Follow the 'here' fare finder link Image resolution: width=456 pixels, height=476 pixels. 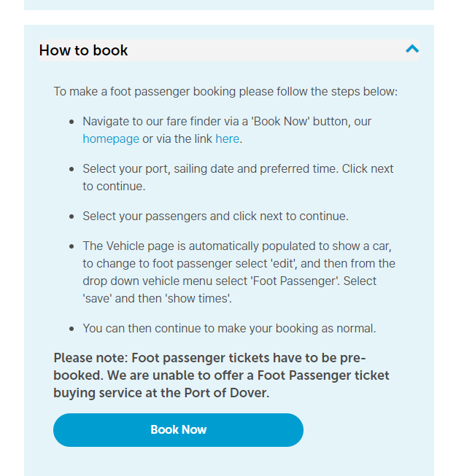227,139
